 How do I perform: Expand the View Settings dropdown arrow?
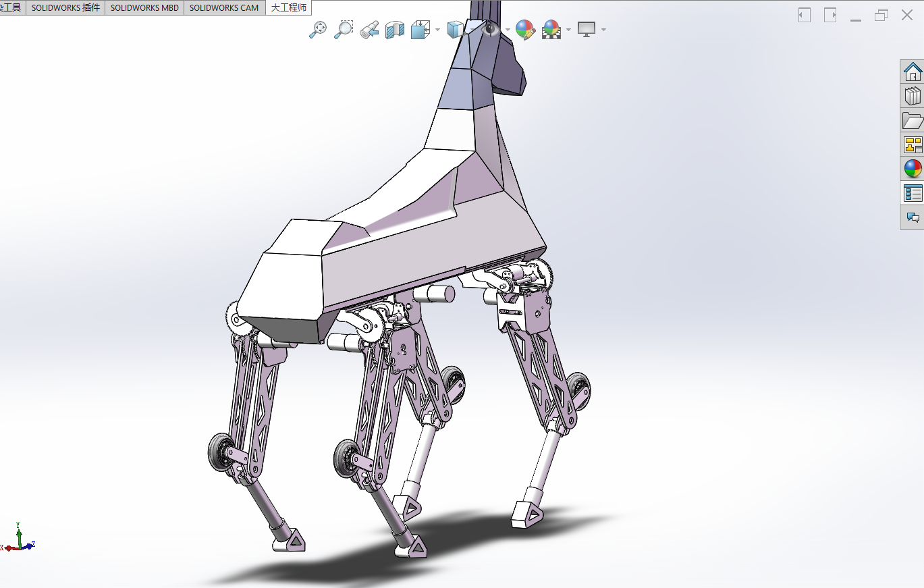click(x=603, y=30)
